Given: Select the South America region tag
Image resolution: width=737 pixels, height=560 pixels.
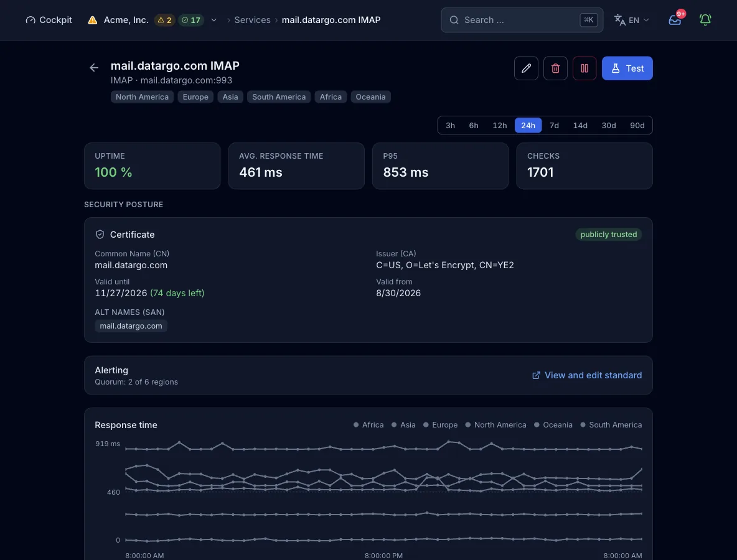Looking at the screenshot, I should click(279, 97).
